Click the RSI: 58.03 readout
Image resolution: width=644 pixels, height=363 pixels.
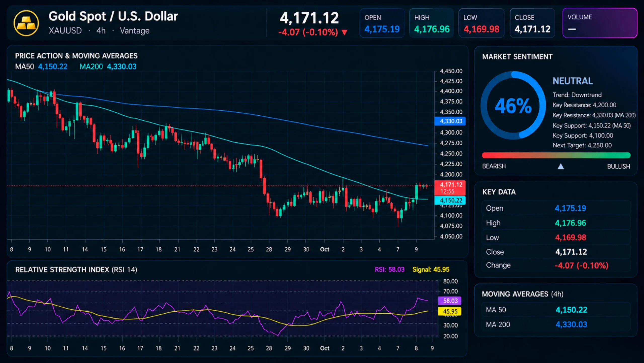click(x=389, y=270)
